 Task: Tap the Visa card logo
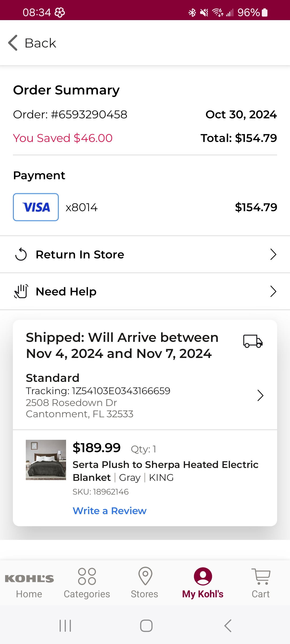(x=36, y=207)
